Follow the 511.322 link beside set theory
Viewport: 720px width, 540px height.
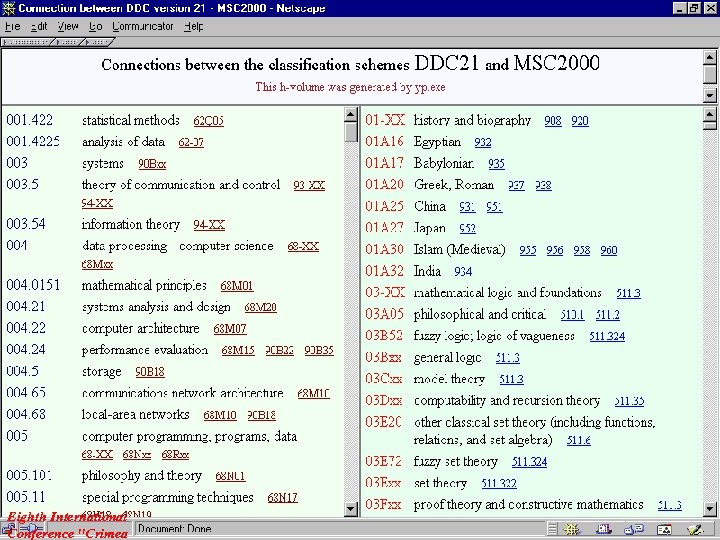pos(499,484)
